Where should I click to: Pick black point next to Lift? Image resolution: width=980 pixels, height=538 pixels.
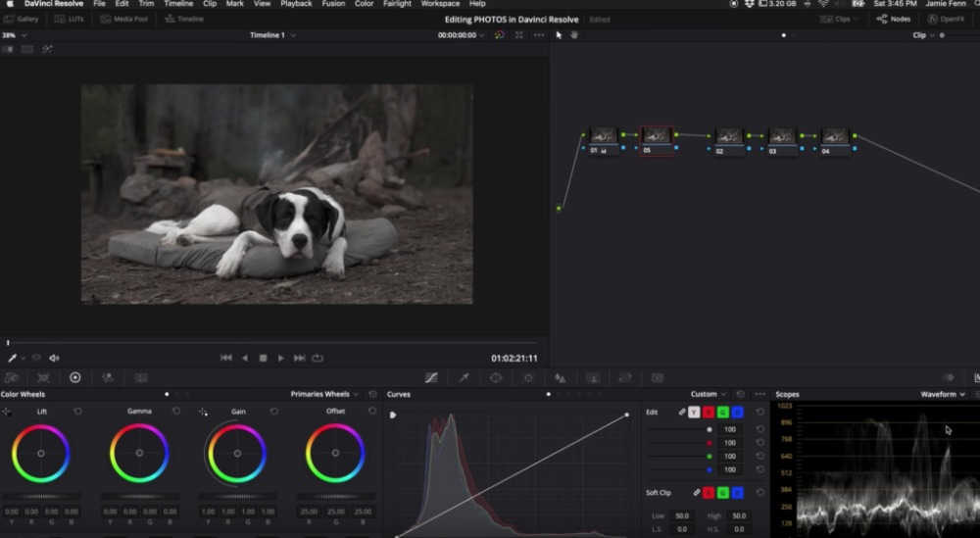tap(6, 412)
